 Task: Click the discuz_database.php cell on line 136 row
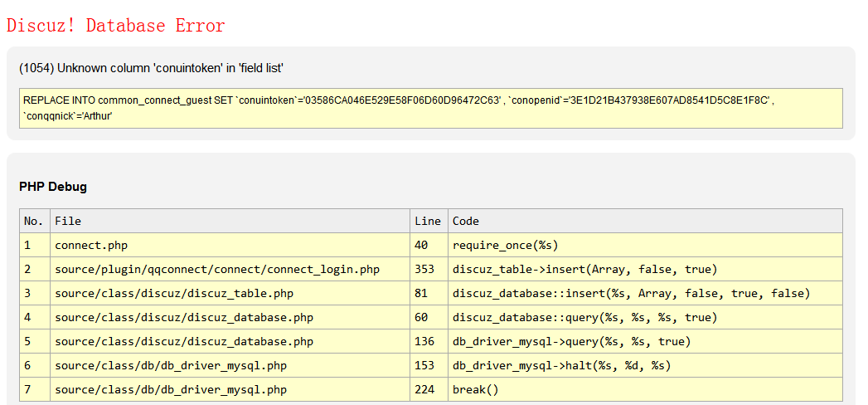point(230,341)
